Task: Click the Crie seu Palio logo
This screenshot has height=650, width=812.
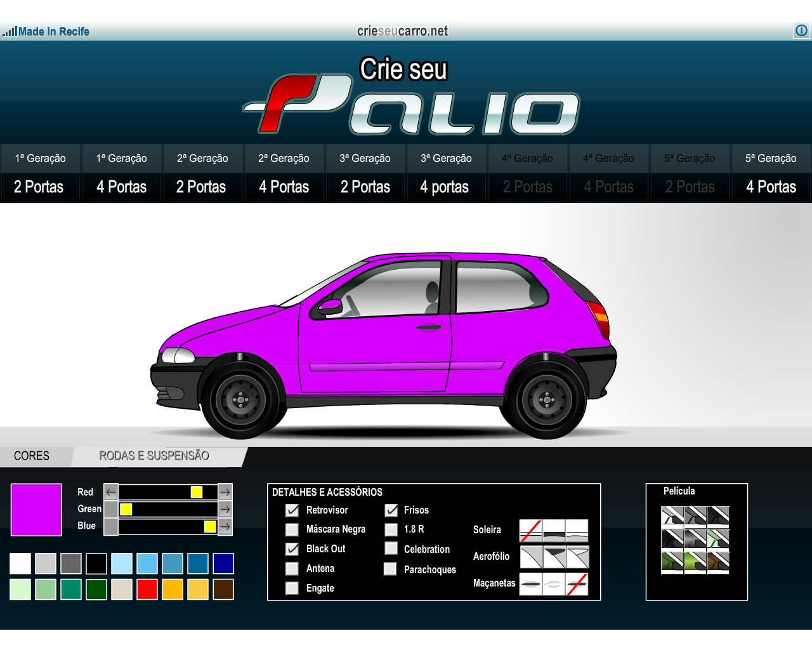Action: (411, 96)
